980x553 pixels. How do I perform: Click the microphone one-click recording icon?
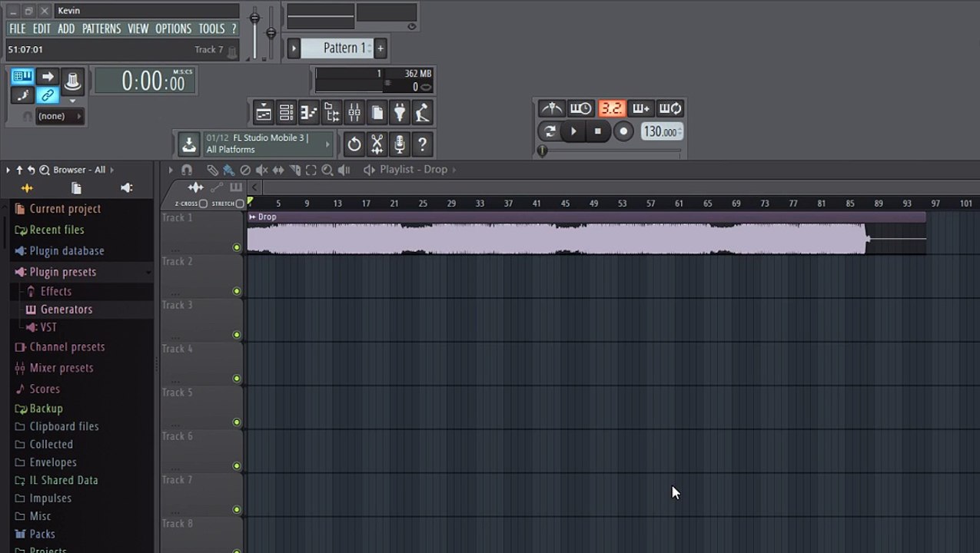pos(400,144)
